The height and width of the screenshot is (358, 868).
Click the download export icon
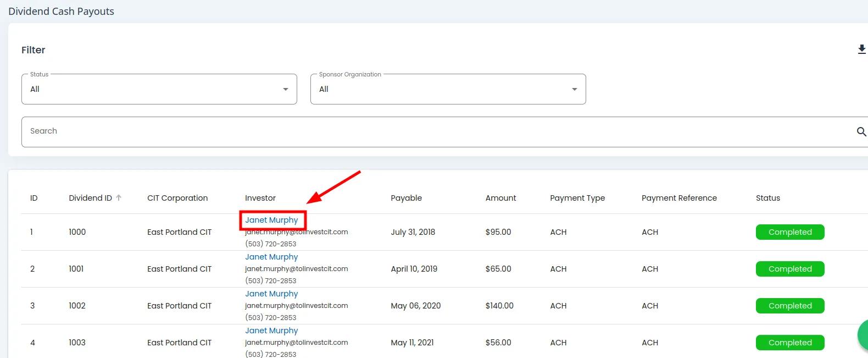(861, 49)
